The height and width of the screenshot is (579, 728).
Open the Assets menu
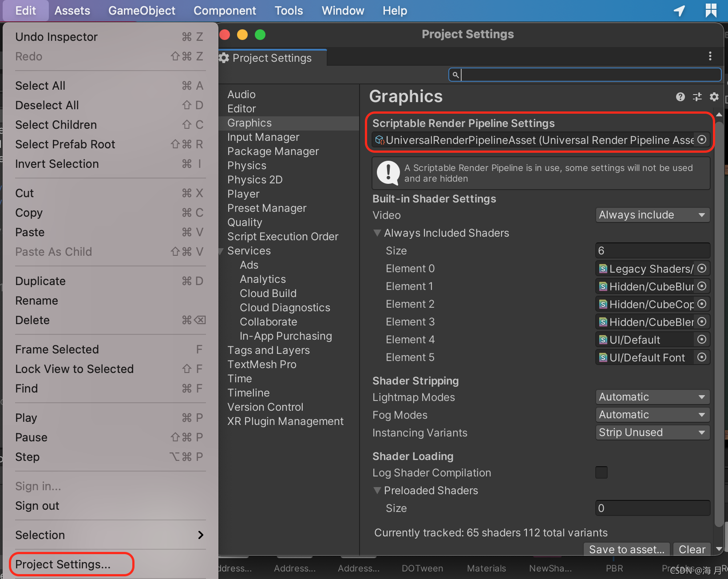(72, 10)
